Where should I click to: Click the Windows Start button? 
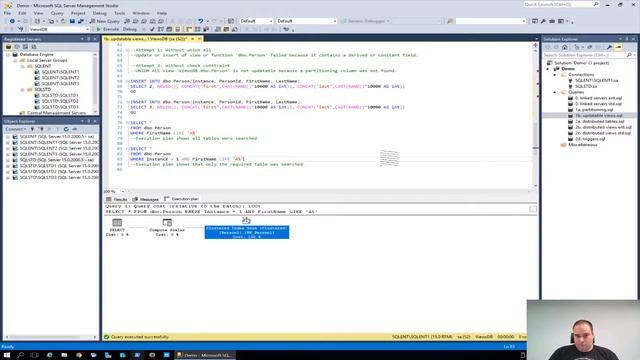point(7,355)
